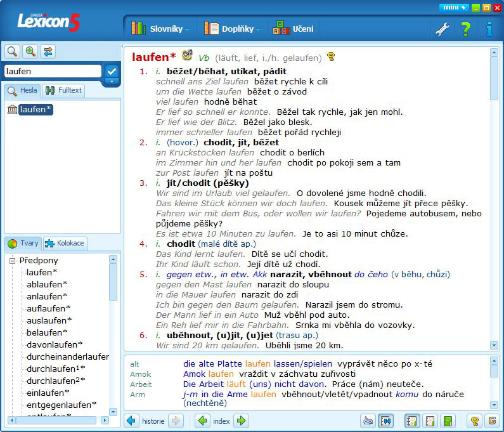Confirm search with blue checkmark button
The width and height of the screenshot is (504, 432).
(x=112, y=71)
